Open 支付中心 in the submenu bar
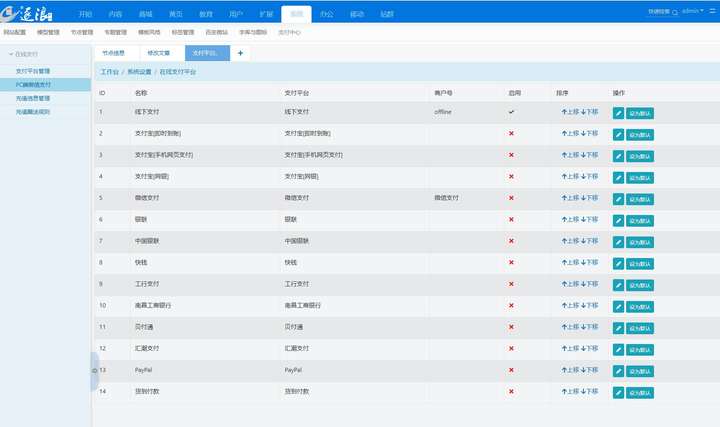720x427 pixels. [289, 32]
